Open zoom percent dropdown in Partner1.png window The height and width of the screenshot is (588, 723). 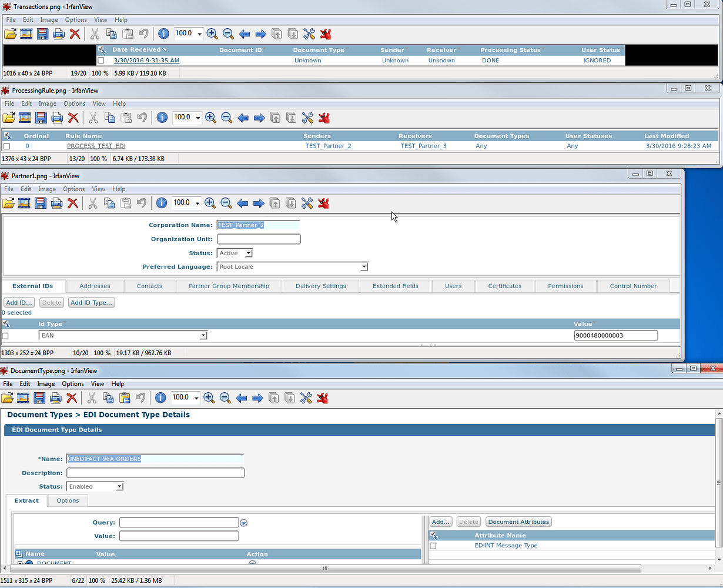tap(197, 203)
